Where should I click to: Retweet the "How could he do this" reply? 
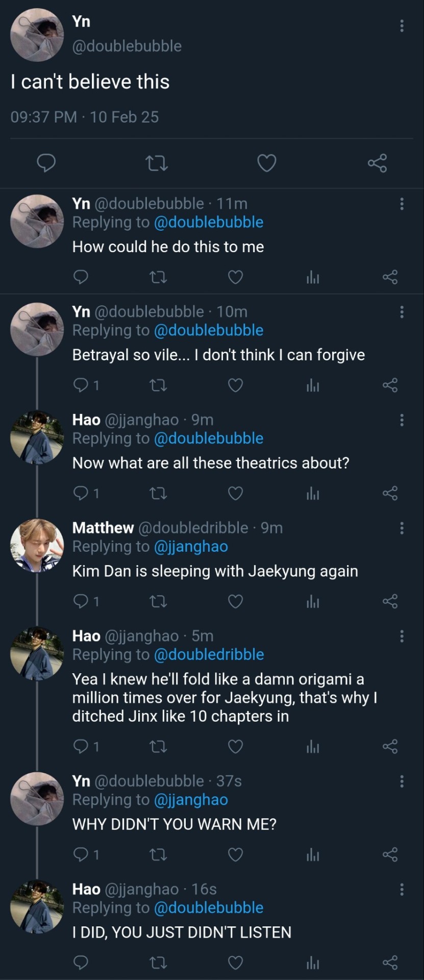[158, 277]
